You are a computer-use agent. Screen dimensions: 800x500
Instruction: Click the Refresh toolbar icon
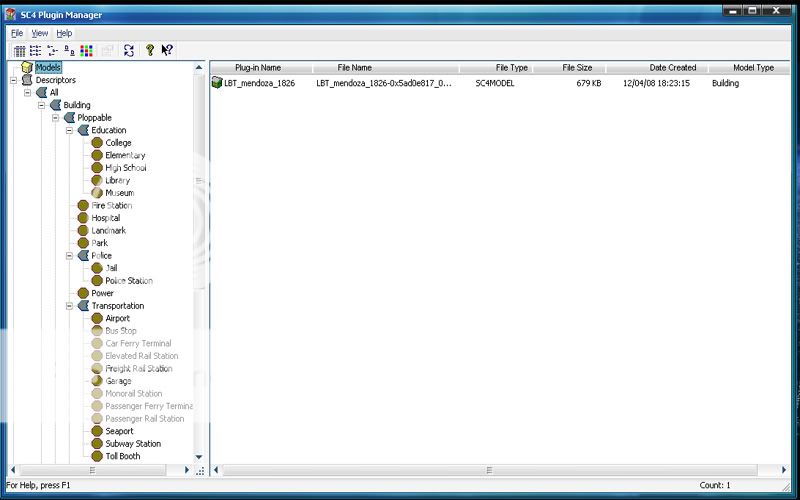click(x=129, y=50)
